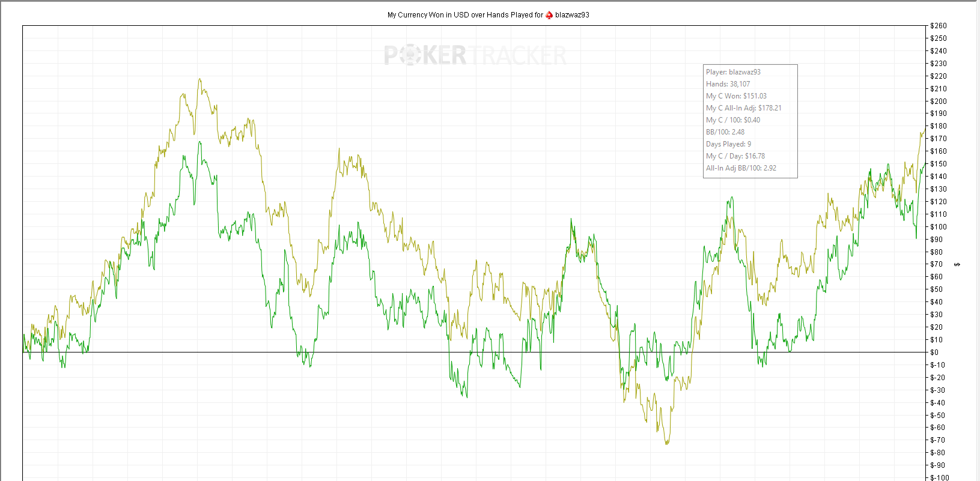980x481 pixels.
Task: Select the $60 y-axis label
Action: click(x=936, y=277)
